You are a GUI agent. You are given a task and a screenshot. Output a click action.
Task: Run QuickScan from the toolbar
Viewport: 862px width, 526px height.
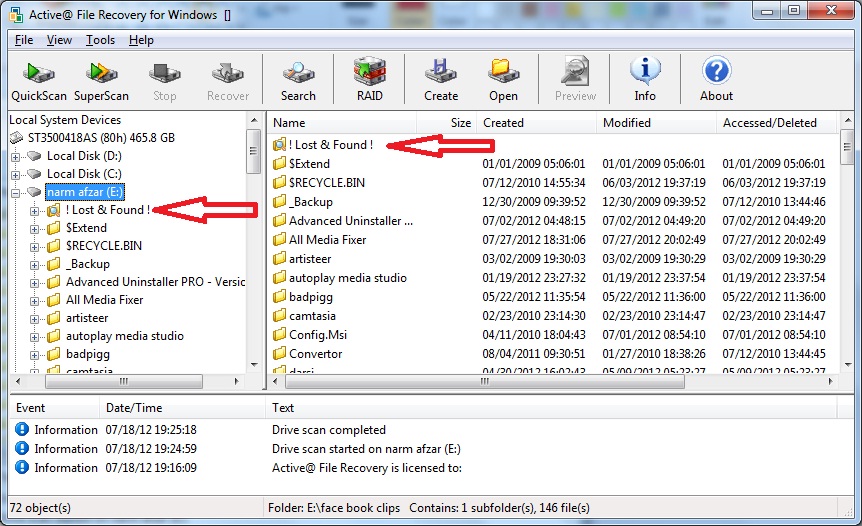pyautogui.click(x=39, y=80)
